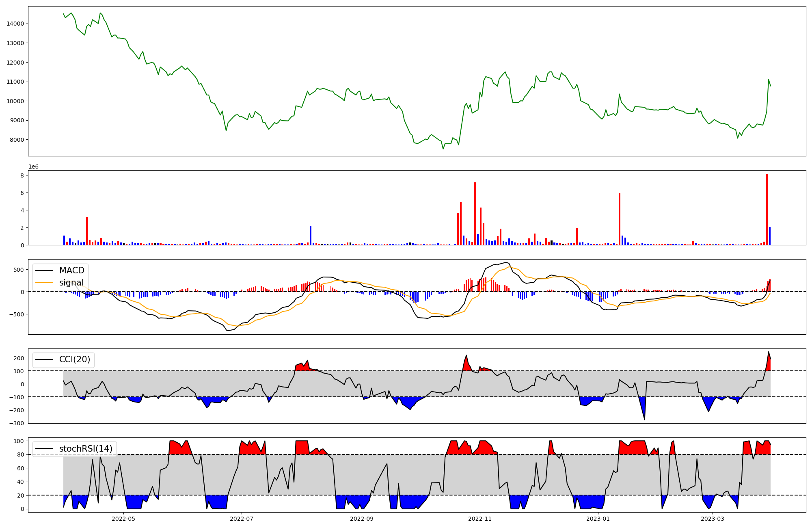The width and height of the screenshot is (812, 528).
Task: Click the 500 tick on MACD axis
Action: coord(19,270)
